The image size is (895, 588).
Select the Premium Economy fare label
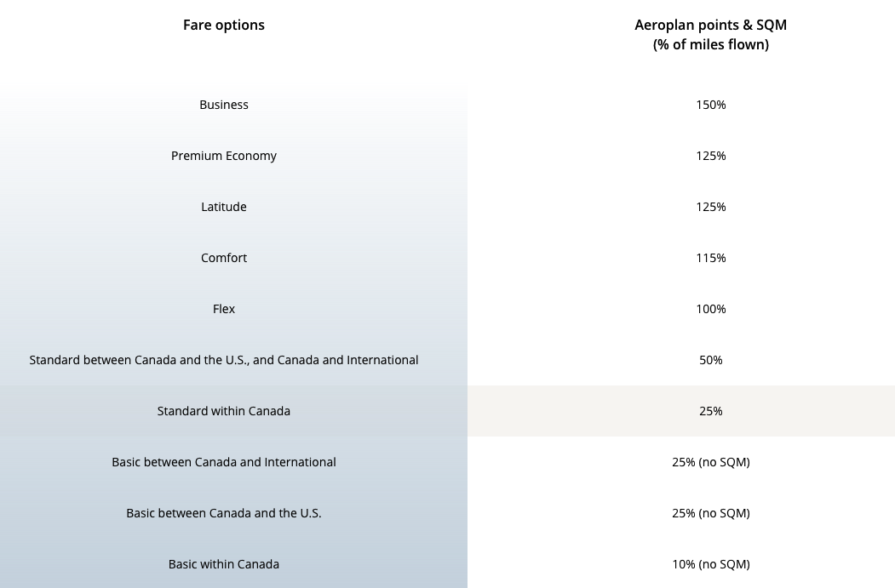pyautogui.click(x=224, y=156)
